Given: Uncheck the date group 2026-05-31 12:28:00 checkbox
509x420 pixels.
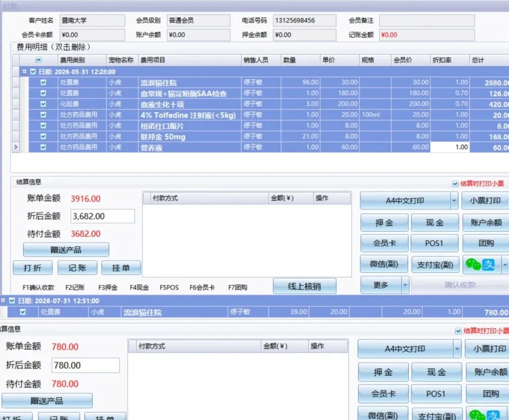Looking at the screenshot, I should (33, 72).
